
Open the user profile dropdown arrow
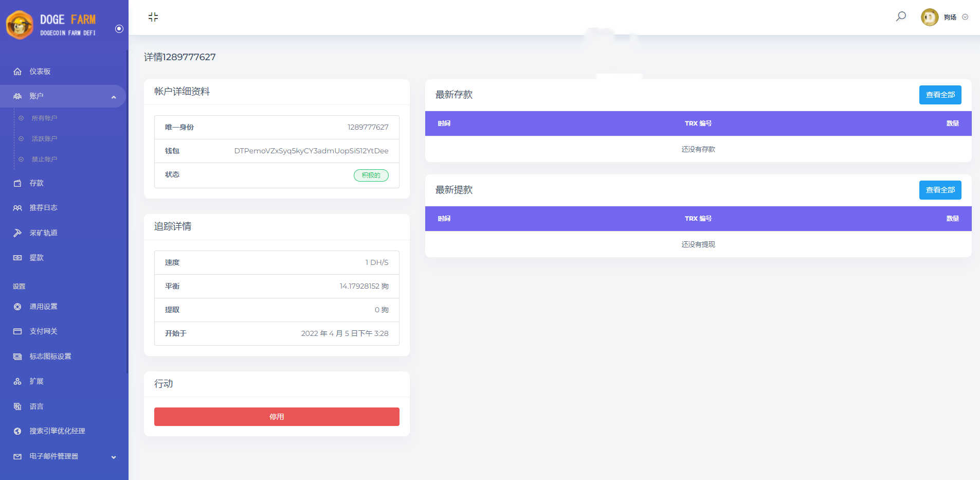[x=965, y=17]
